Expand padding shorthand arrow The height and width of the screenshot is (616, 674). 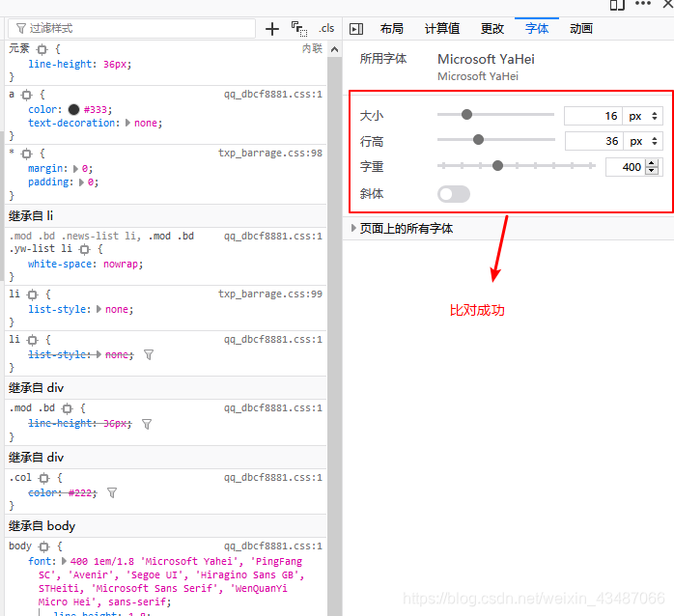tap(81, 182)
